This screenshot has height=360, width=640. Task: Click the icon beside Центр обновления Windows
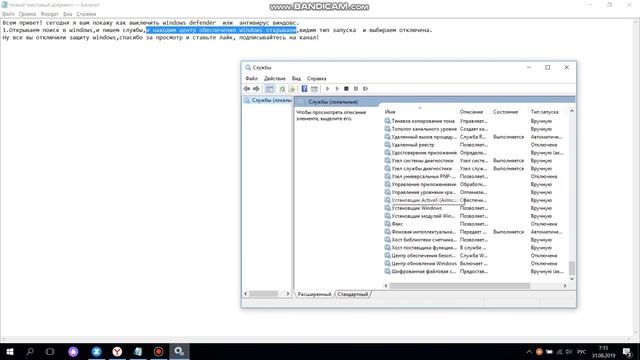[387, 263]
